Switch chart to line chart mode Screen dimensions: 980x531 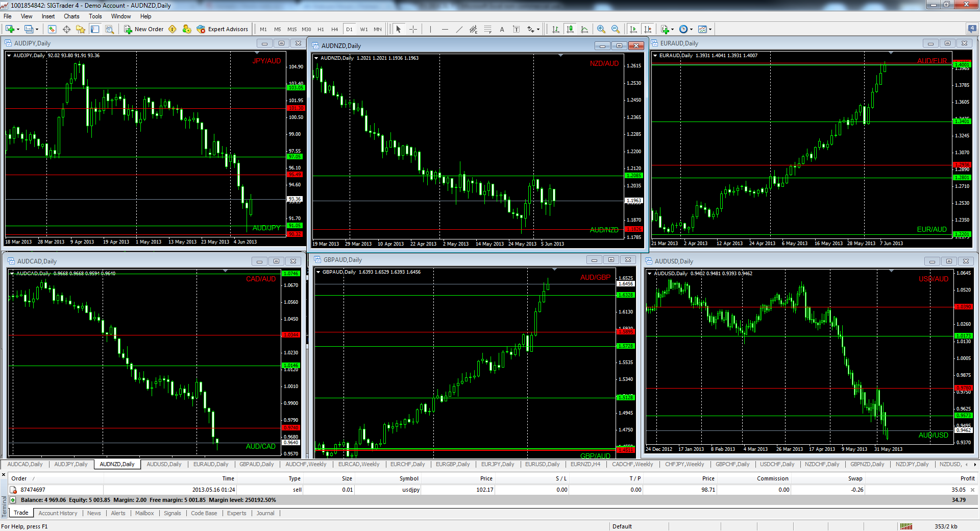click(584, 29)
